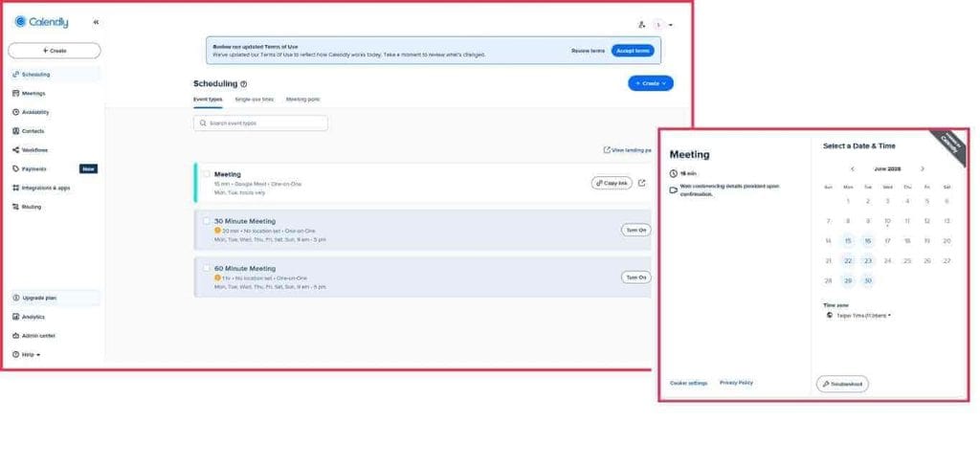The image size is (980, 466).
Task: Select June 16 in booking calendar
Action: [x=867, y=240]
